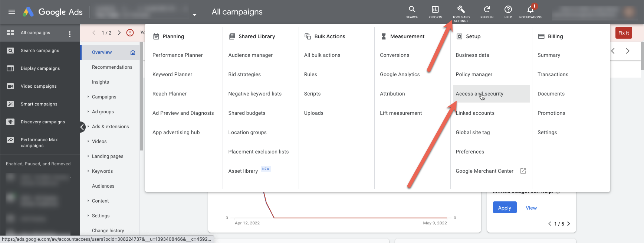This screenshot has height=243, width=644.
Task: Open Google Merchant Center external link icon
Action: (x=523, y=171)
